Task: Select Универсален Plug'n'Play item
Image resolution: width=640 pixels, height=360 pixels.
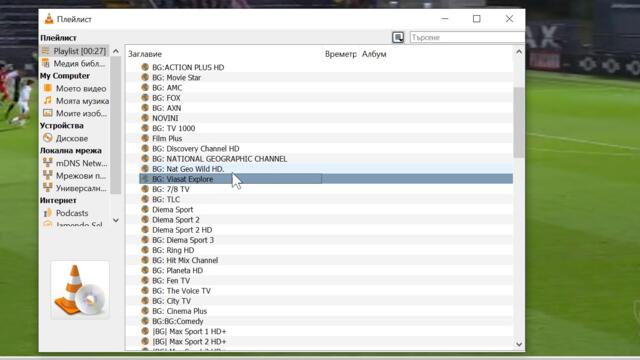Action: click(x=75, y=188)
